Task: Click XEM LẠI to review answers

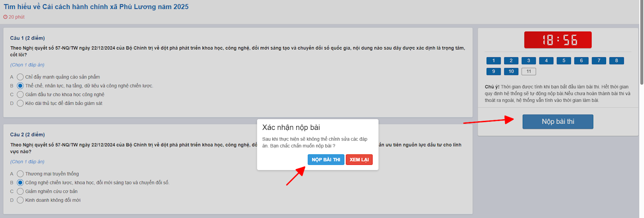Action: pos(359,160)
